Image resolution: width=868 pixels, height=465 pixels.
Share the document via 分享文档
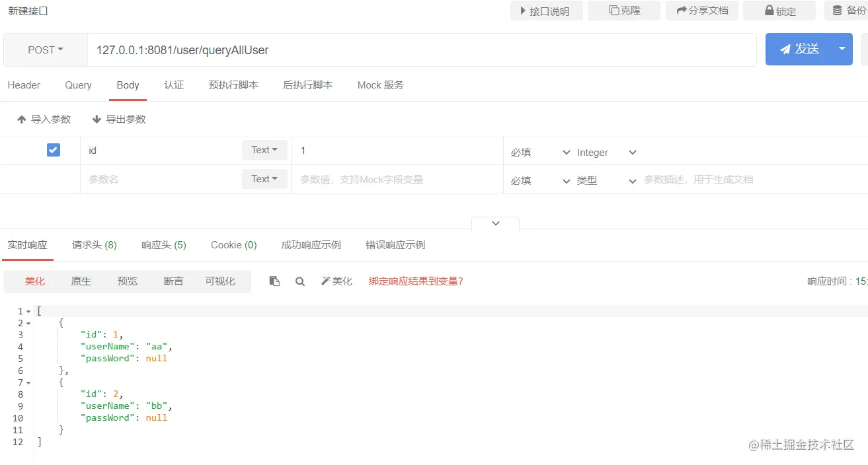click(701, 11)
